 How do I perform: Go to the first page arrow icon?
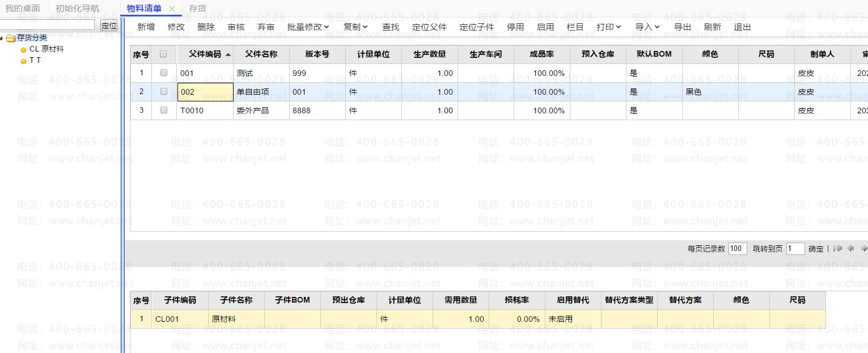[837, 248]
